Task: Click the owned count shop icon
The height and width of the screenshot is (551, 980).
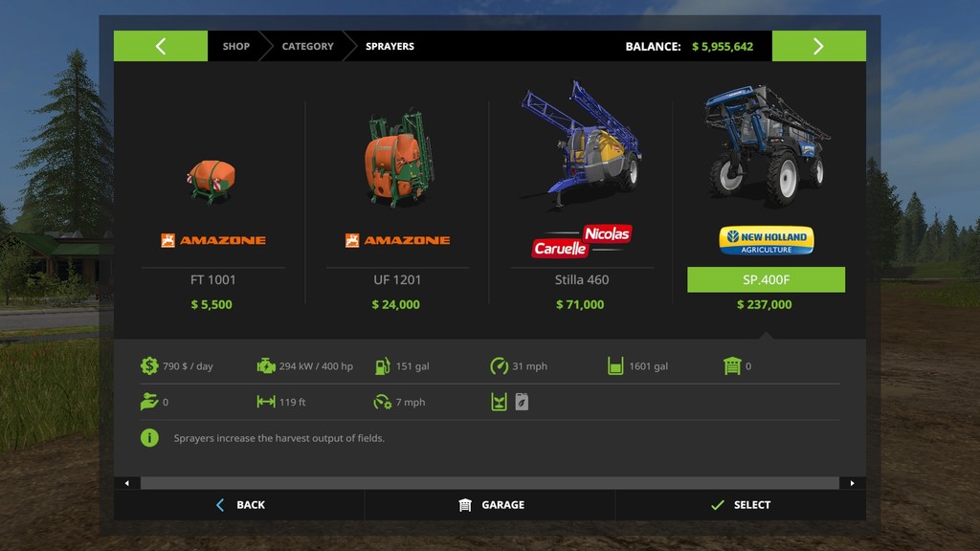Action: (x=732, y=366)
